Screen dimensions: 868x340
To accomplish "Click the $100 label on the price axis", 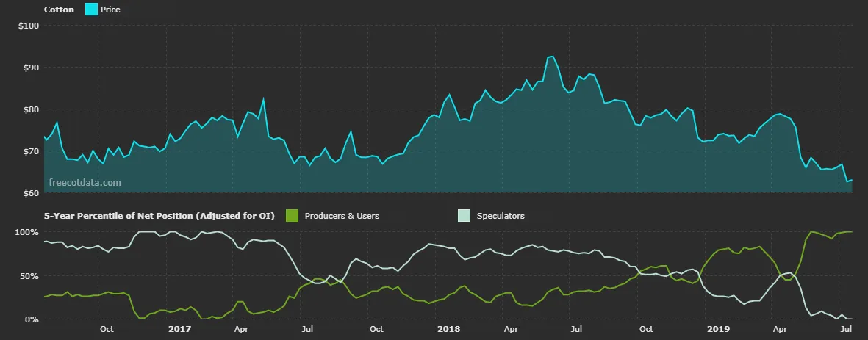I will coord(27,26).
